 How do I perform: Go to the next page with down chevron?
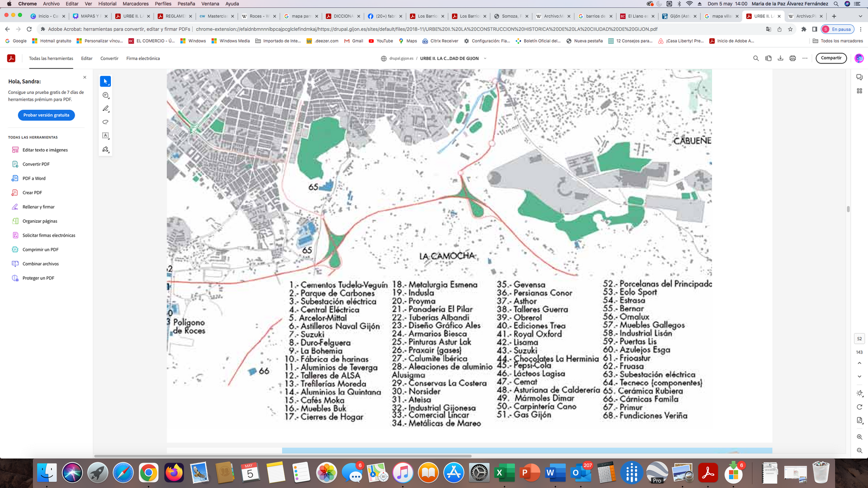[859, 376]
